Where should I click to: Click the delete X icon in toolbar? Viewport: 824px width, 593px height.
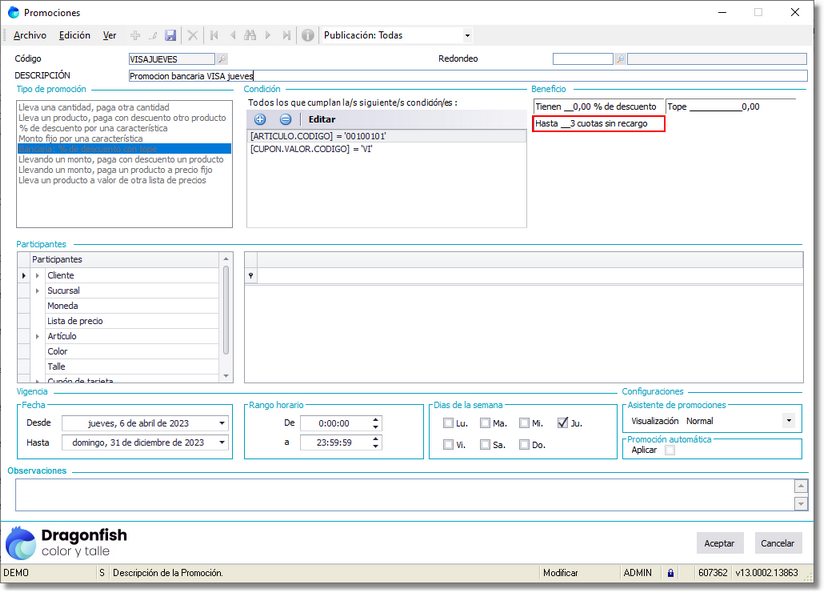pyautogui.click(x=193, y=35)
